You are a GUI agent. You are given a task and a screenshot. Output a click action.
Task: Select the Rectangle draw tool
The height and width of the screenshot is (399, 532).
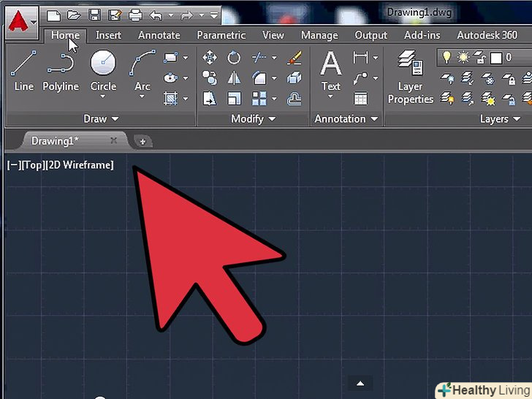click(x=171, y=58)
